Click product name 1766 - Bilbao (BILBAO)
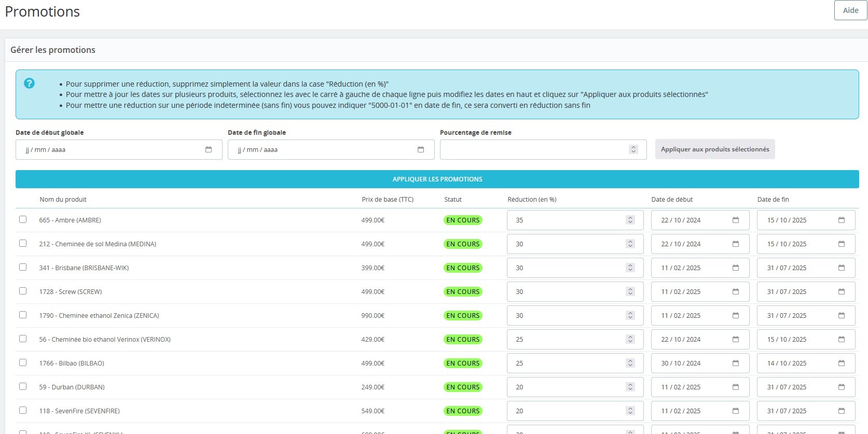The width and height of the screenshot is (868, 434). [x=72, y=363]
